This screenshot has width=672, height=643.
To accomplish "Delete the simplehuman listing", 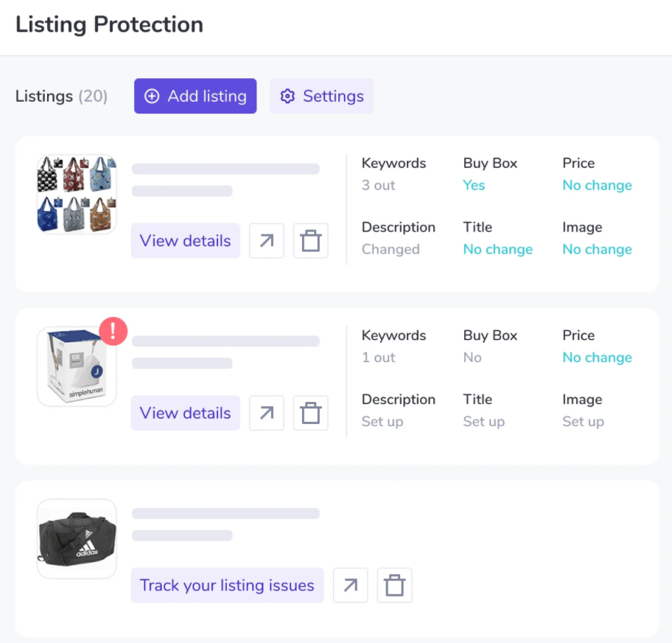I will coord(311,413).
